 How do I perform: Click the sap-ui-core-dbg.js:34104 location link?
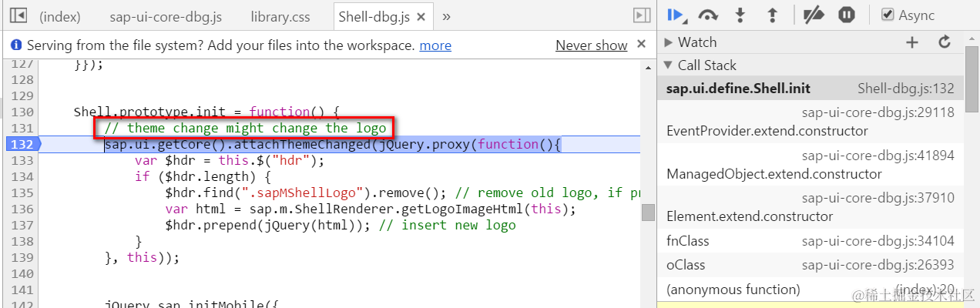click(878, 241)
